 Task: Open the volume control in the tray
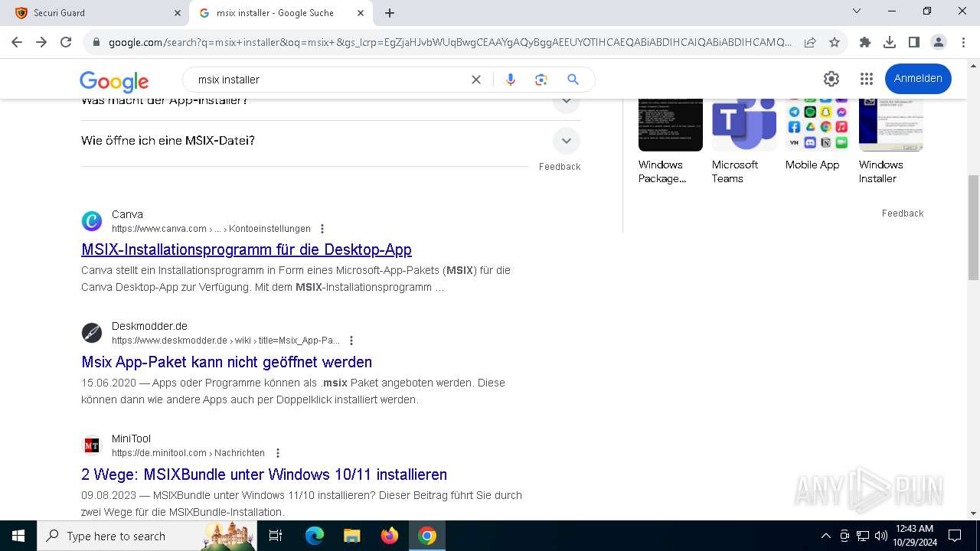tap(881, 536)
